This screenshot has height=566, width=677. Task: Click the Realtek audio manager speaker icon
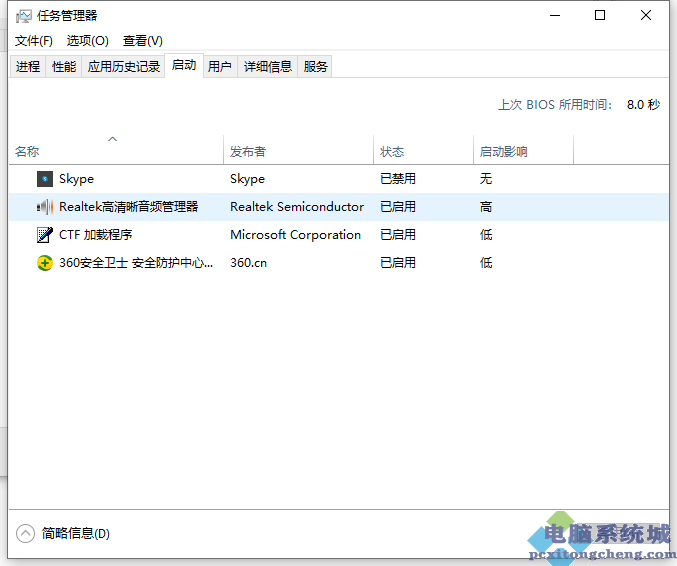[45, 207]
